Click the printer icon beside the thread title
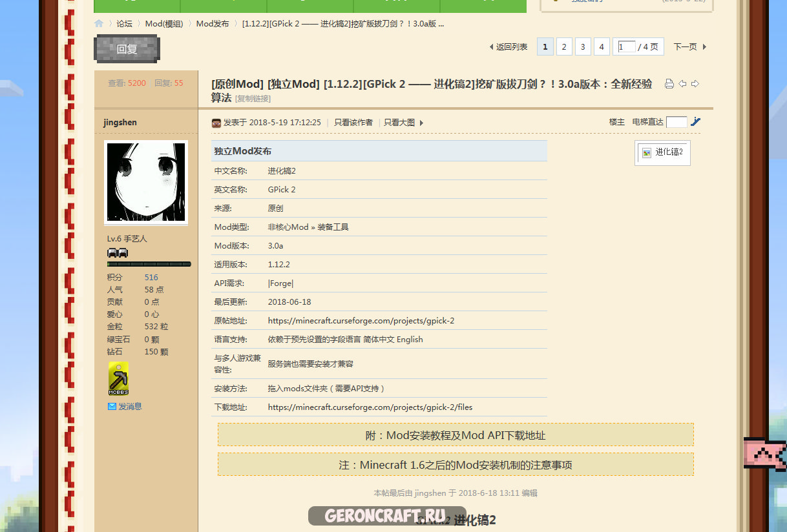Image resolution: width=787 pixels, height=532 pixels. (x=669, y=84)
